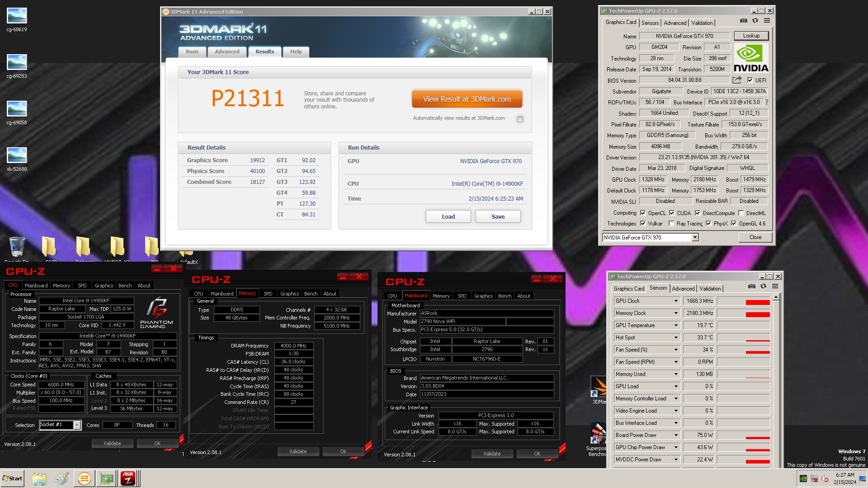Open the Memory Clock sensor dropdown
Viewport: 868px width, 488px height.
[x=676, y=313]
